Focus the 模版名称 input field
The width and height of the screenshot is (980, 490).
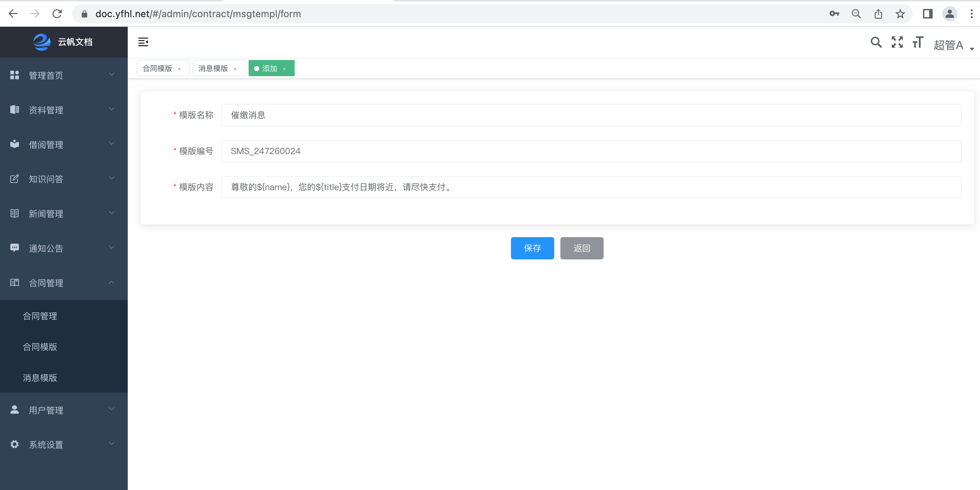tap(591, 115)
